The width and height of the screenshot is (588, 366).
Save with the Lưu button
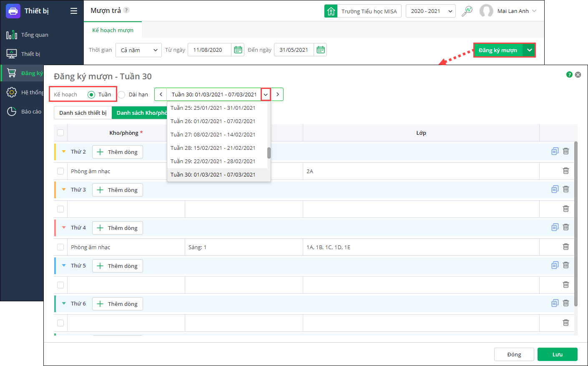558,354
